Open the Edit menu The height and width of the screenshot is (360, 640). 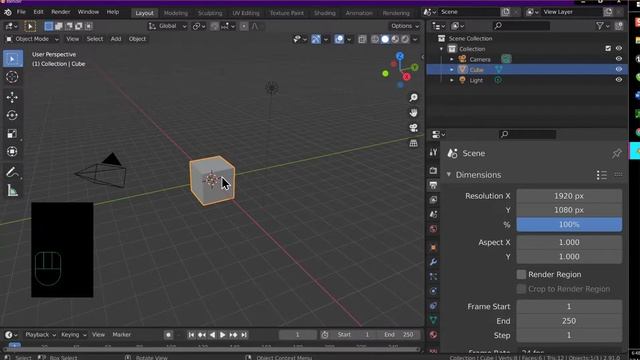pos(38,12)
